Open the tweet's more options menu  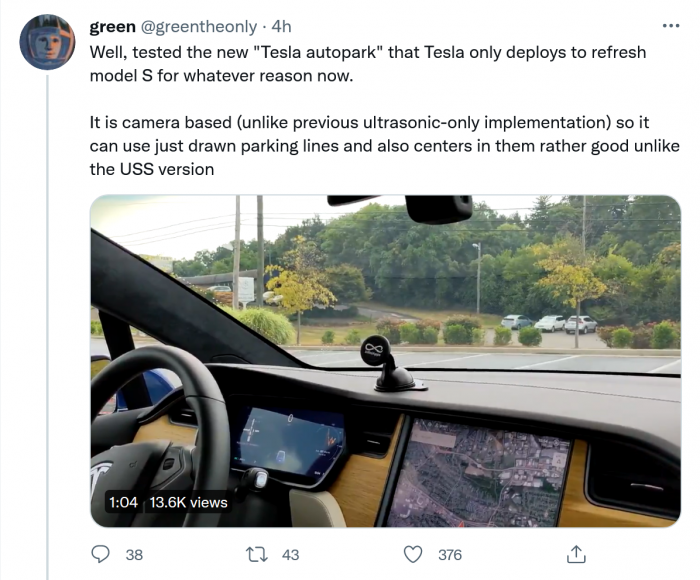[671, 25]
